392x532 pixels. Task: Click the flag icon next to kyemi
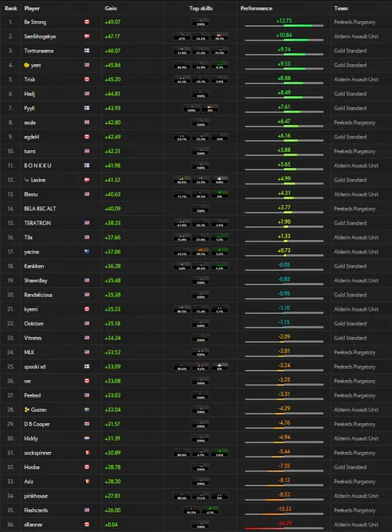pyautogui.click(x=87, y=309)
